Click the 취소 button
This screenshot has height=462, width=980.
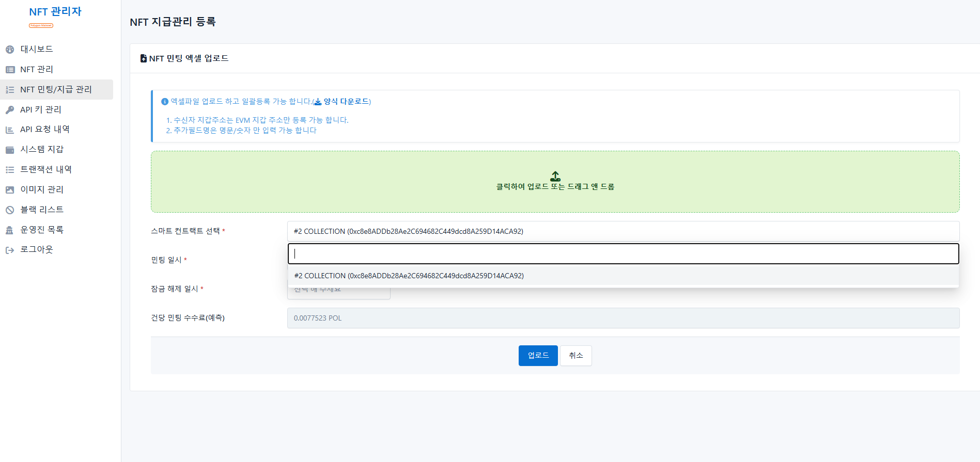pos(575,356)
